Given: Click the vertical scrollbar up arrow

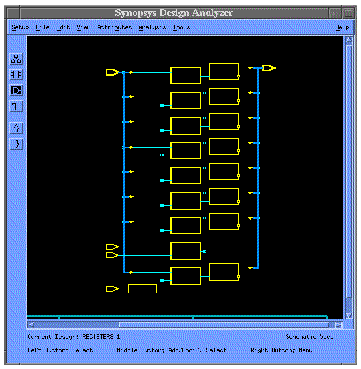Looking at the screenshot, I should click(x=349, y=40).
